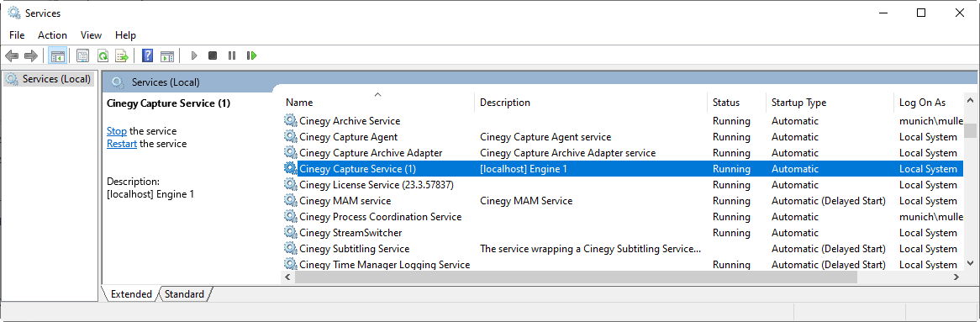980x322 pixels.
Task: Open the Properties toolbar icon
Action: 82,55
